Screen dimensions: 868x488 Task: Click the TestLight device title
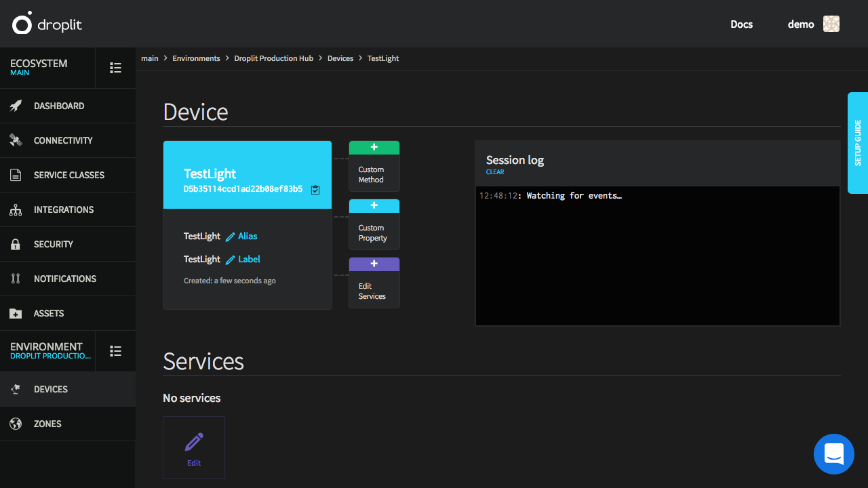(210, 174)
